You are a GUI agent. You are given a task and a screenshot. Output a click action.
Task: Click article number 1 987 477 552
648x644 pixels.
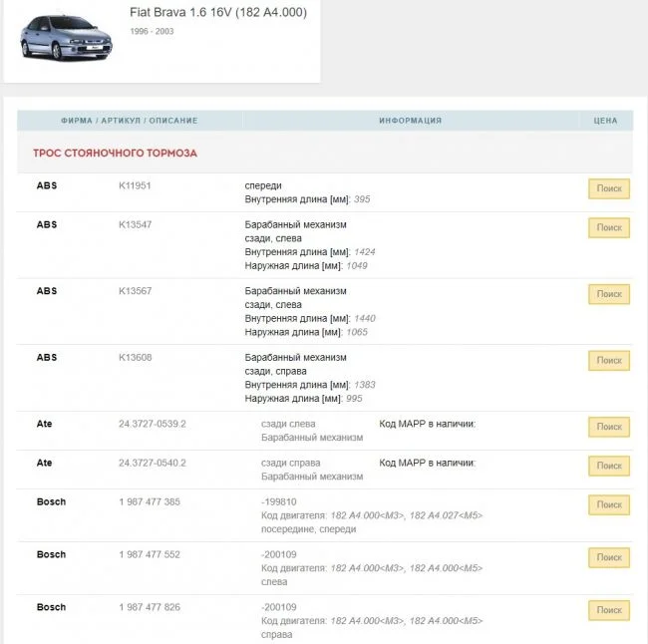click(x=150, y=555)
